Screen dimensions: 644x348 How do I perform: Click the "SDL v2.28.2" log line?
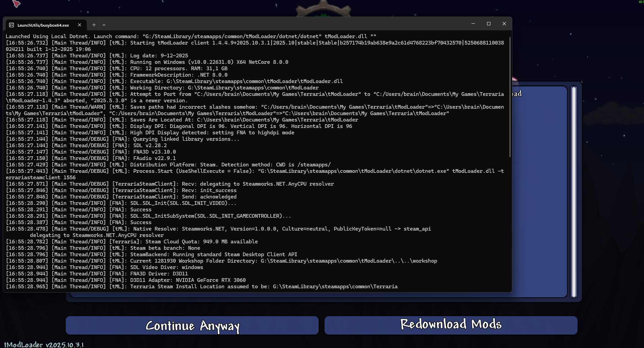click(86, 145)
